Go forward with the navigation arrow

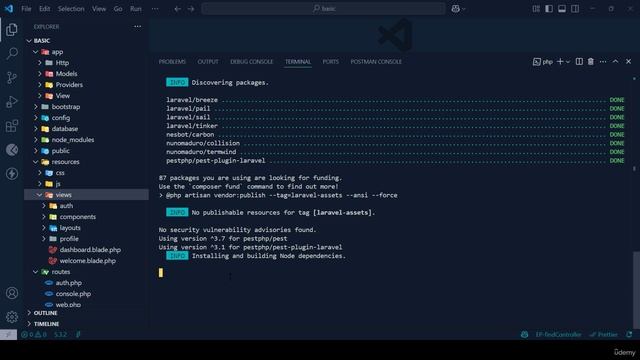tap(191, 9)
